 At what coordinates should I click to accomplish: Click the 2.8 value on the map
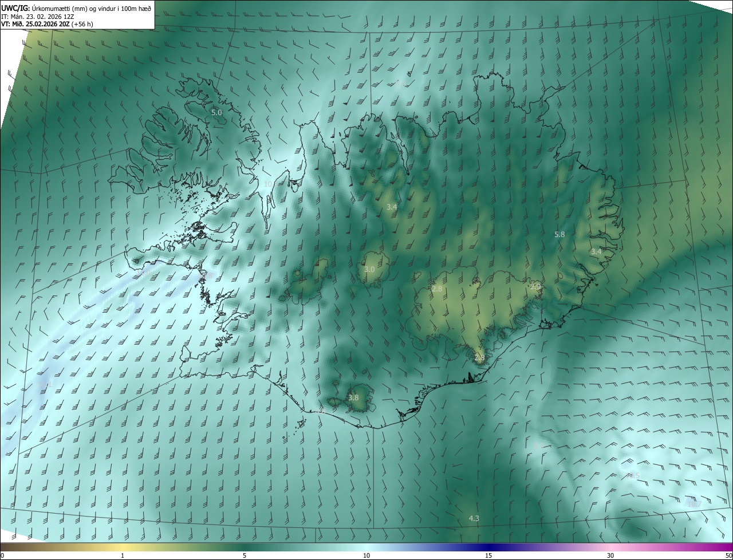point(437,289)
